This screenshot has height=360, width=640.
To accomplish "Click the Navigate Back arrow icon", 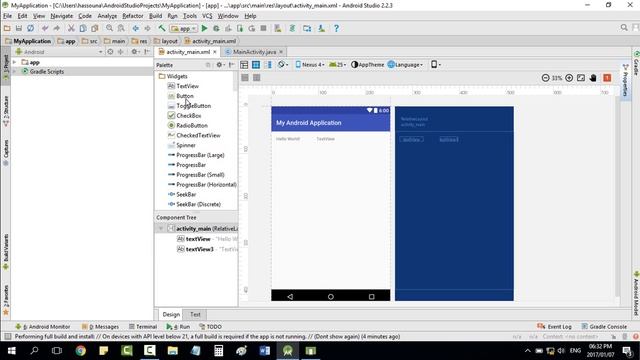I will pos(136,28).
